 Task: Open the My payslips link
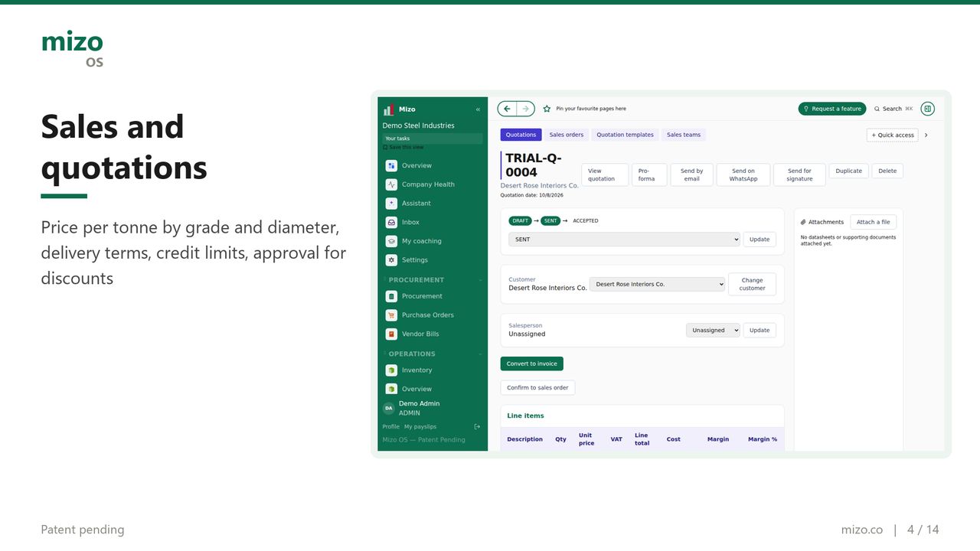pos(420,426)
